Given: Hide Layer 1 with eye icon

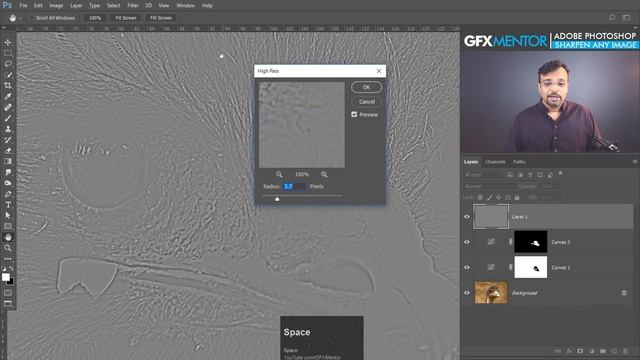Looking at the screenshot, I should point(467,217).
